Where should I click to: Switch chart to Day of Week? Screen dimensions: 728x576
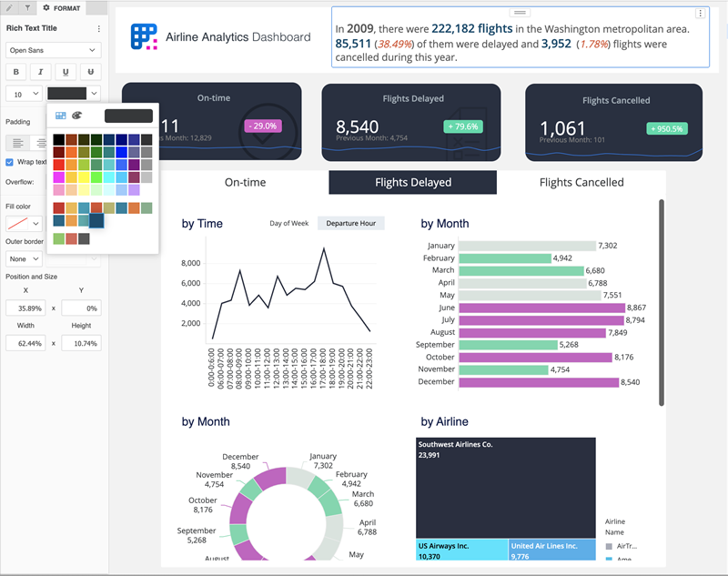click(288, 223)
